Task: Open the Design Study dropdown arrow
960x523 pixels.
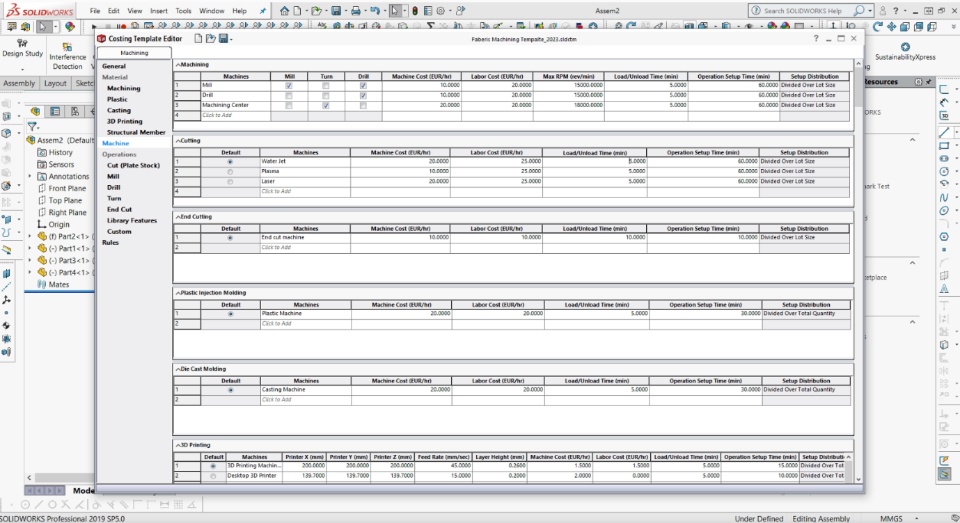Action: [23, 68]
